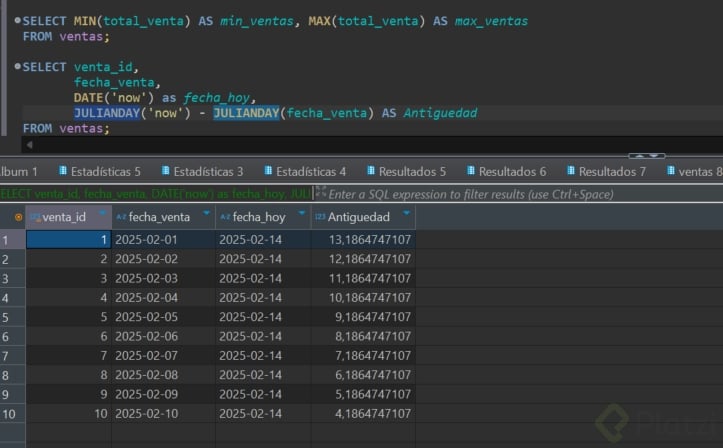Select the fecha_hoy cell in row 2
The height and width of the screenshot is (448, 723).
coord(263,259)
